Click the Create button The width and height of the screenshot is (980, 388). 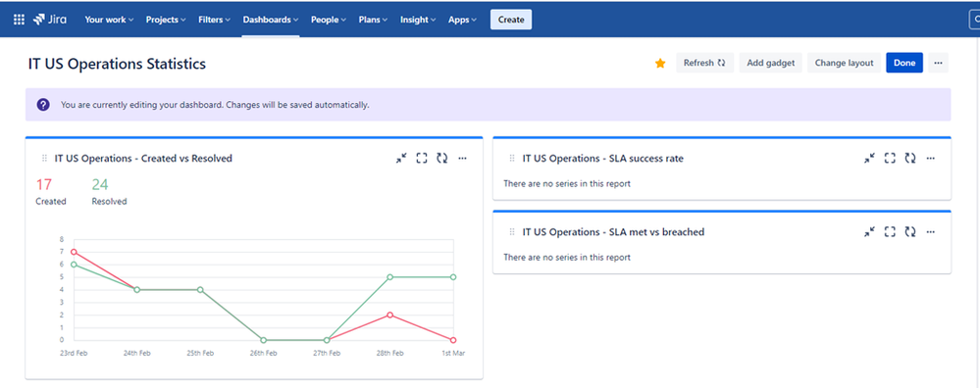pyautogui.click(x=511, y=20)
